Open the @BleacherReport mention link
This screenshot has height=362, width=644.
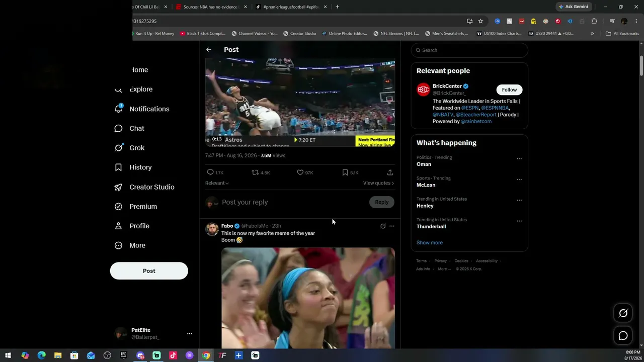[x=476, y=115]
